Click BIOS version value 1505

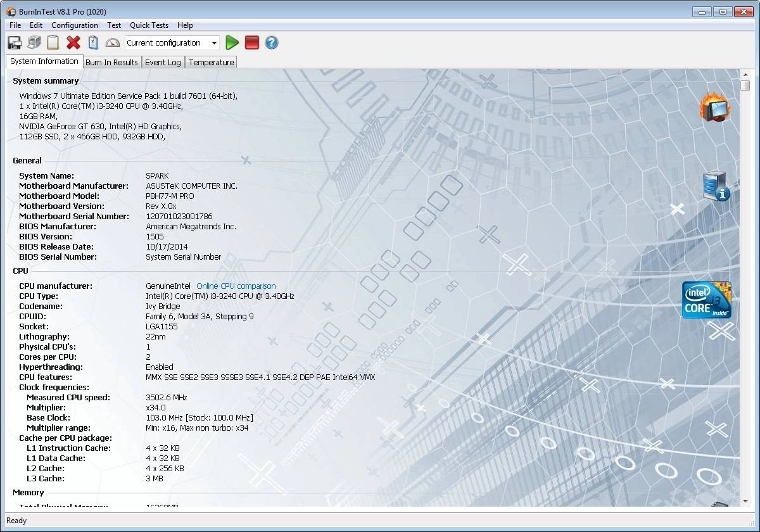point(155,237)
